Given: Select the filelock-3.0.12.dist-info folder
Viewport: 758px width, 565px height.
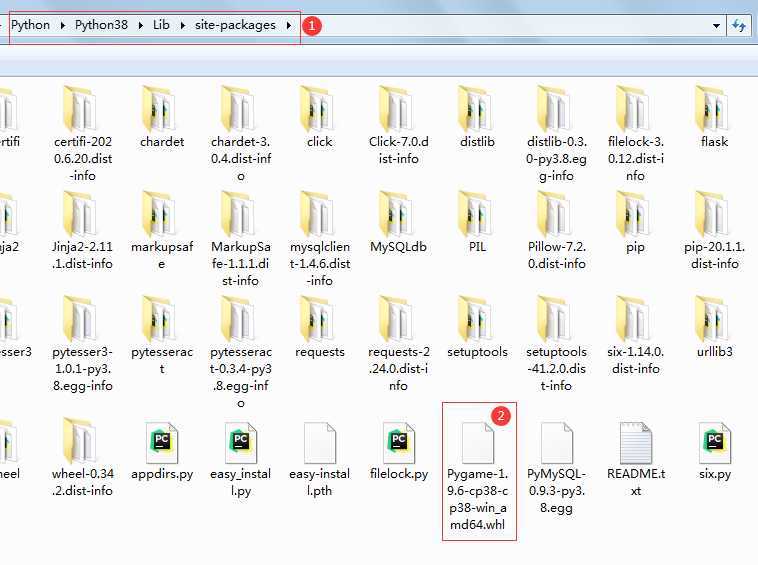Looking at the screenshot, I should pyautogui.click(x=635, y=134).
